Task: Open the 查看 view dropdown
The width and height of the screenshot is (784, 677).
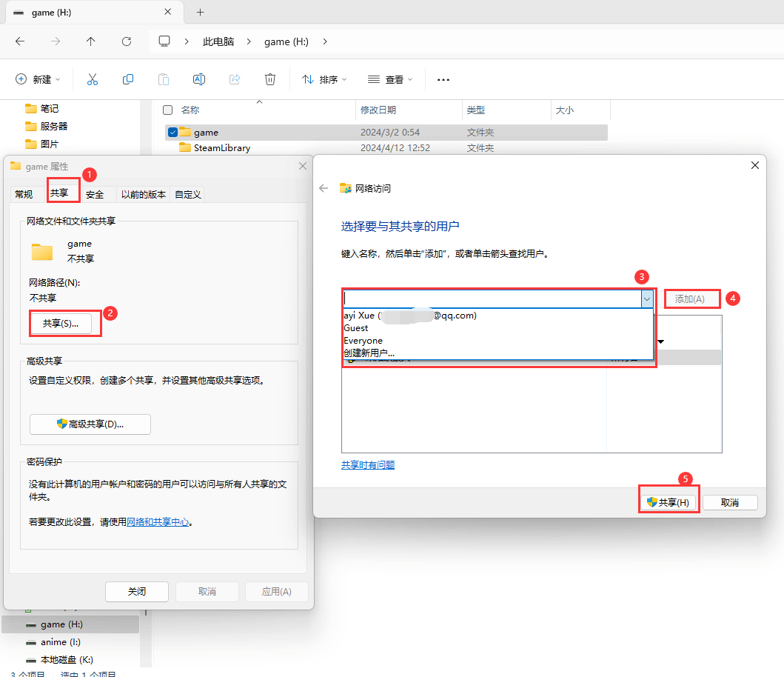Action: pos(390,79)
